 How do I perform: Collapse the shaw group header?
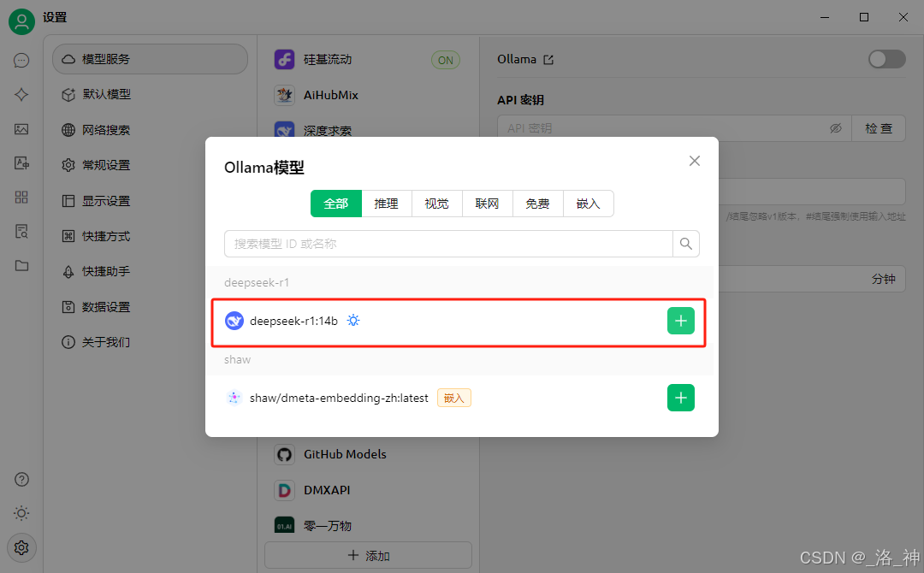click(x=459, y=360)
